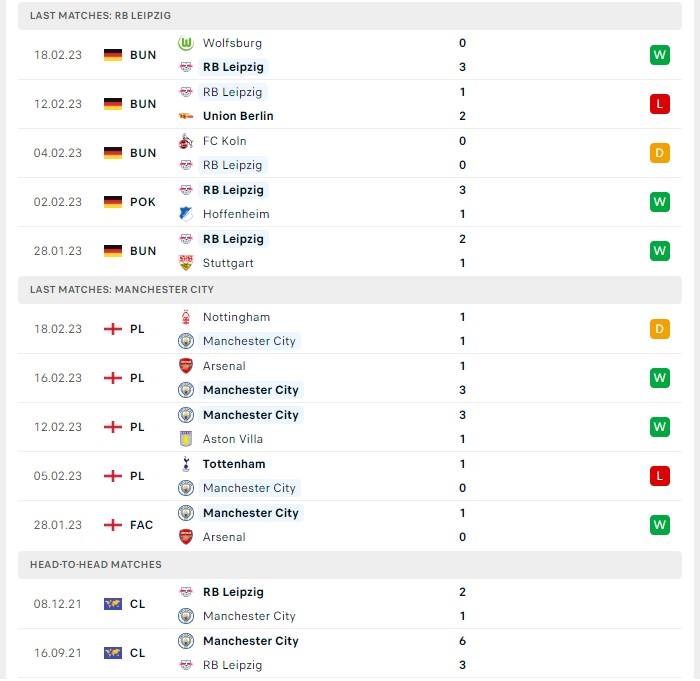Click the Union Berlin crest icon

(x=186, y=116)
